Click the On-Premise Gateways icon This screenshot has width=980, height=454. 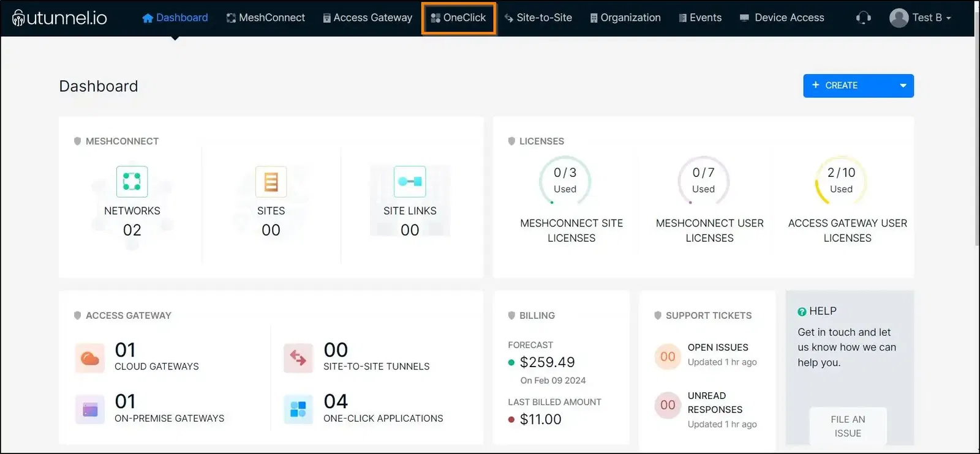[90, 409]
